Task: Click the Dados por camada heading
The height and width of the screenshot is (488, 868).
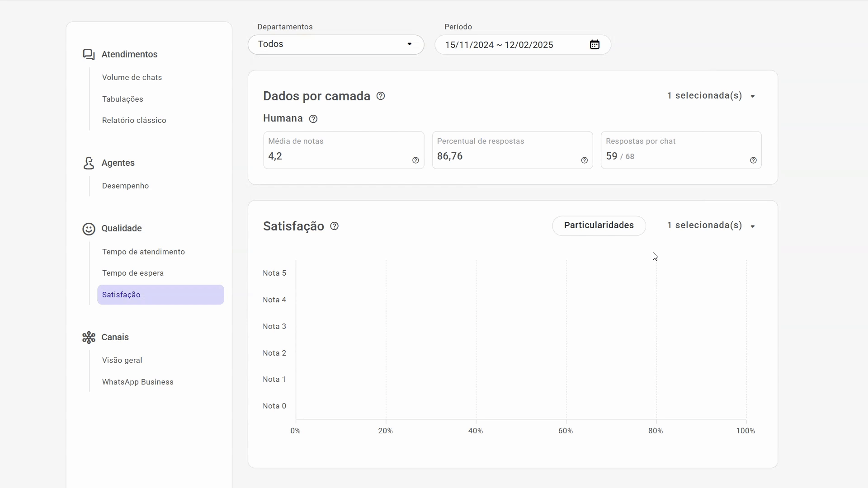Action: [316, 96]
